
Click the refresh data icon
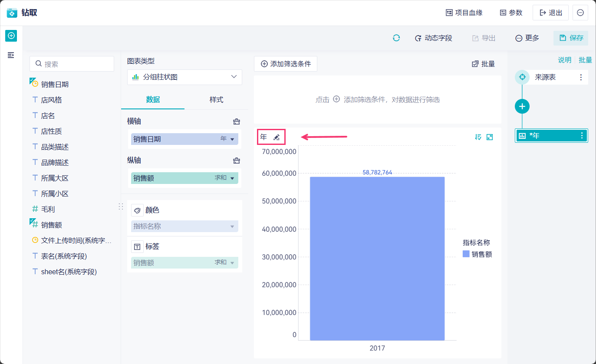point(396,38)
